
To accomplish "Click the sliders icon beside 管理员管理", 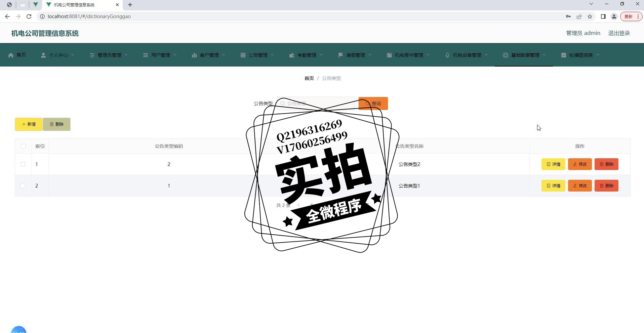I will pyautogui.click(x=92, y=55).
